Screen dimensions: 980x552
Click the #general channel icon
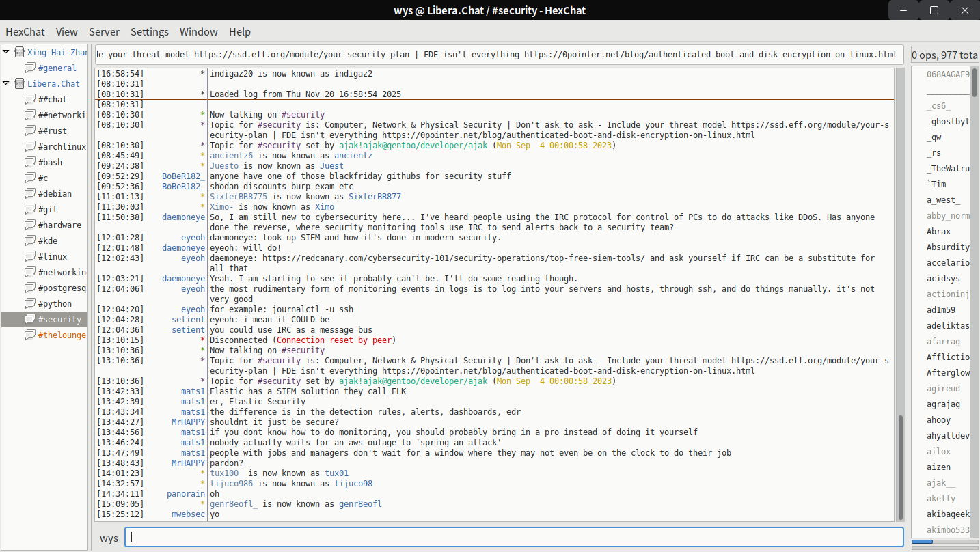[x=29, y=68]
